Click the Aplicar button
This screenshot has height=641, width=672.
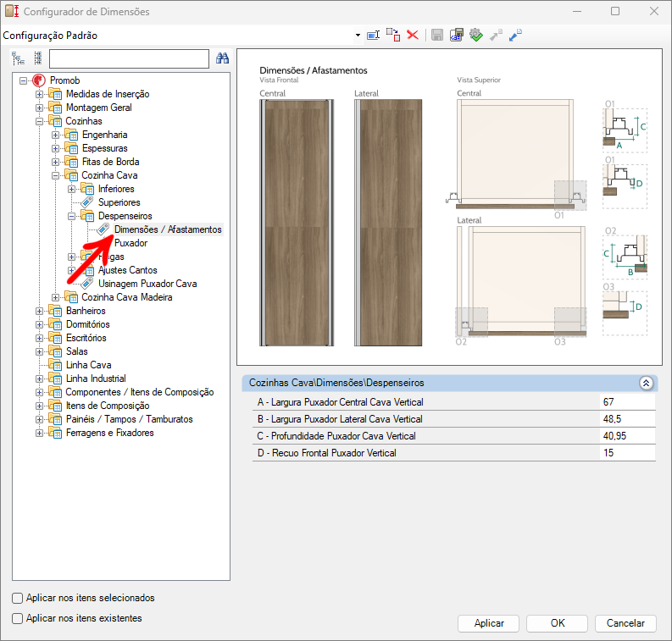coord(489,623)
